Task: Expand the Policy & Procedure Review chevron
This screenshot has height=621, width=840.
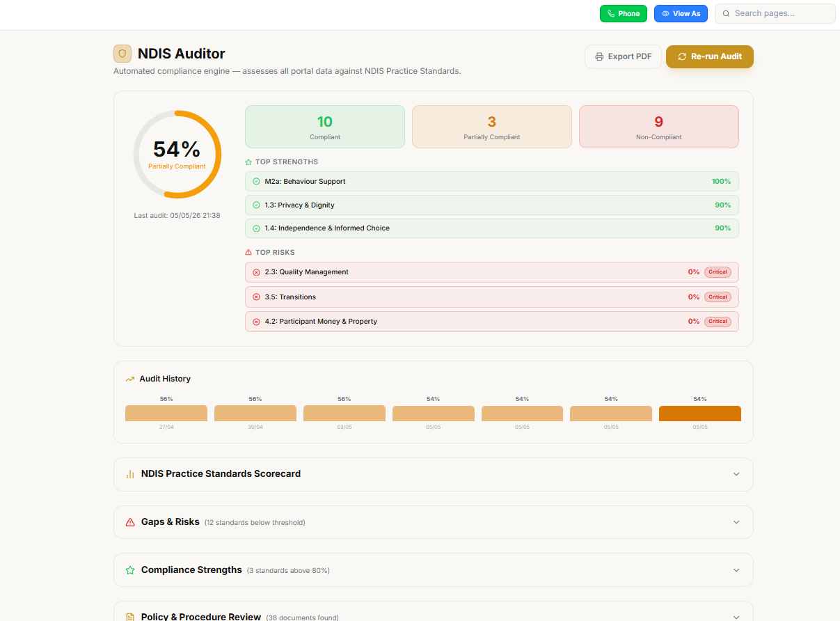Action: click(x=736, y=617)
